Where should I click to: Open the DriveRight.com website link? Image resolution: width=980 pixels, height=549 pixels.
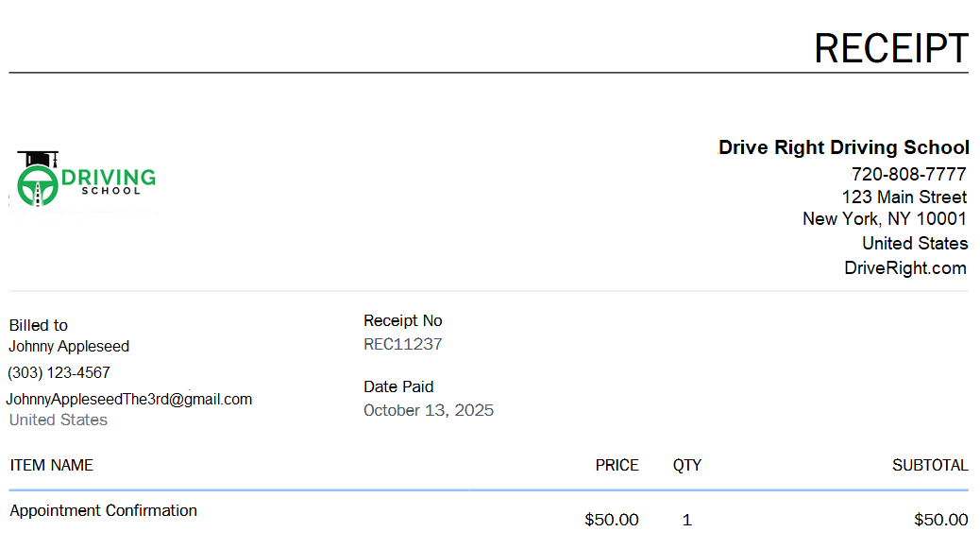coord(904,268)
